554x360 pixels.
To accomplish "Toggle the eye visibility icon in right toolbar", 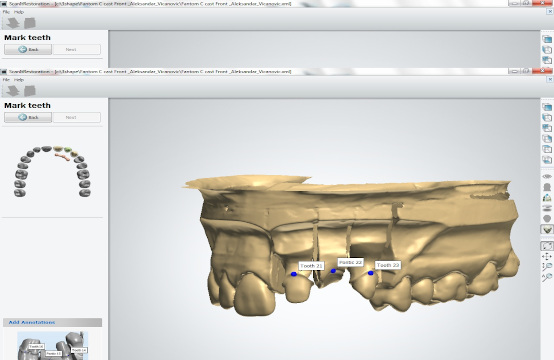I will coord(547,176).
